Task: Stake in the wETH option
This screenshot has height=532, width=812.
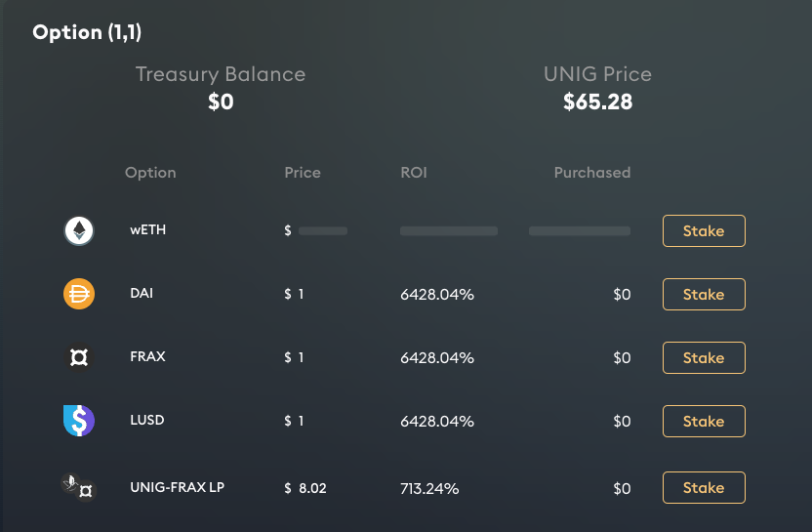Action: point(704,231)
